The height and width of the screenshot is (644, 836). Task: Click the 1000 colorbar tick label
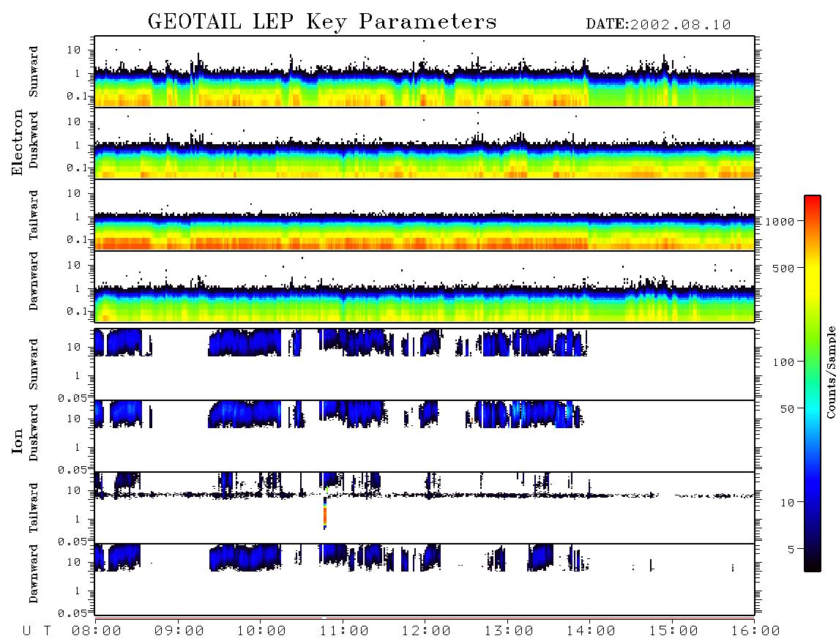780,221
